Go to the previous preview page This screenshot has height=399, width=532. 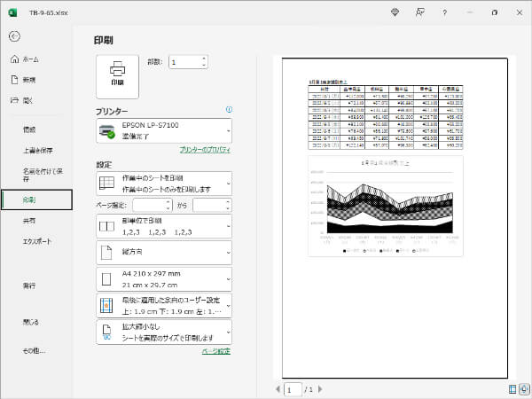[x=278, y=388]
